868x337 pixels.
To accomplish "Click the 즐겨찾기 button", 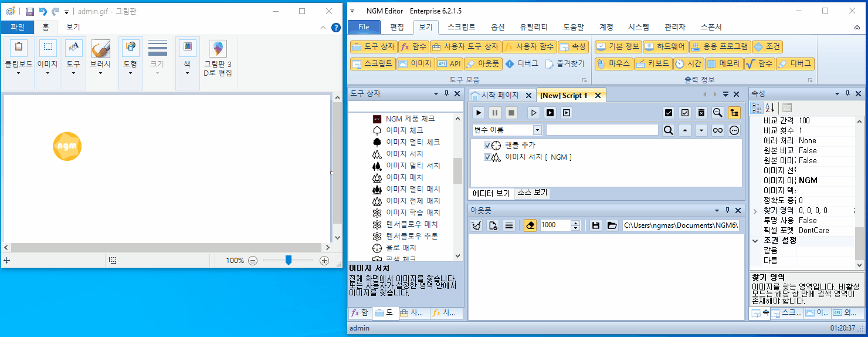I will pyautogui.click(x=565, y=63).
